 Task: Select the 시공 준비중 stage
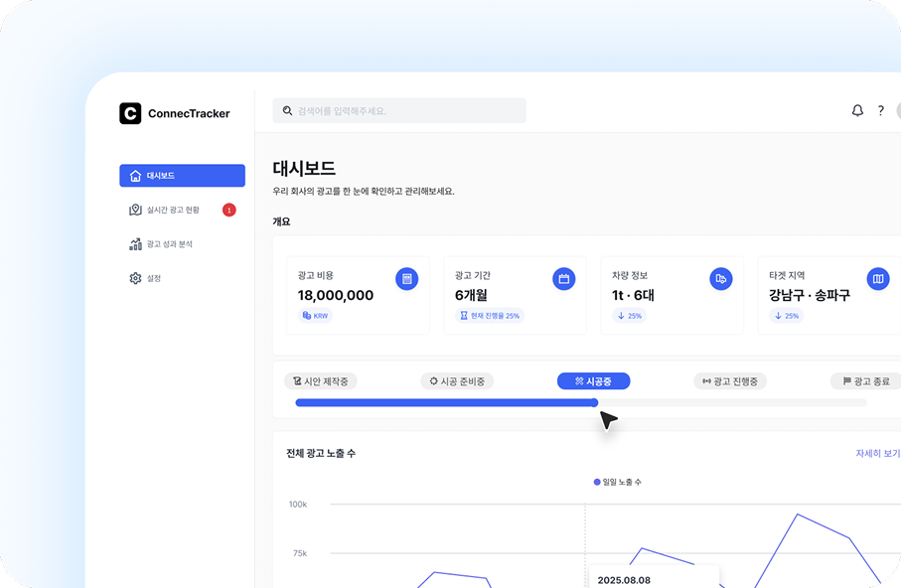457,381
